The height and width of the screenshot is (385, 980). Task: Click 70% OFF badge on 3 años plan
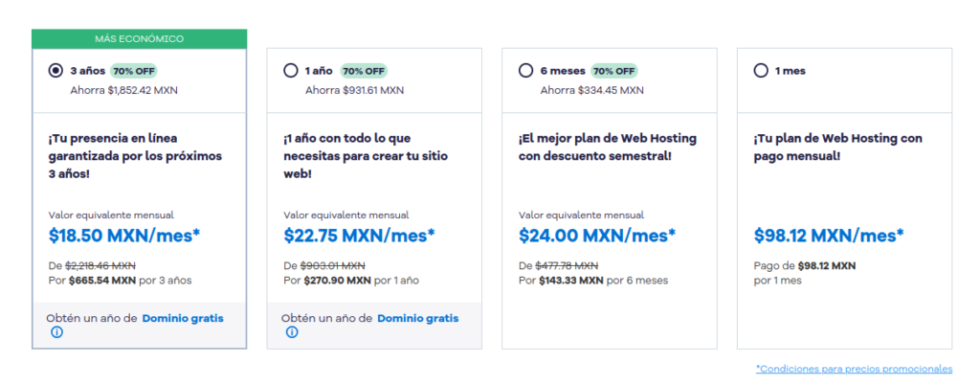tap(134, 71)
